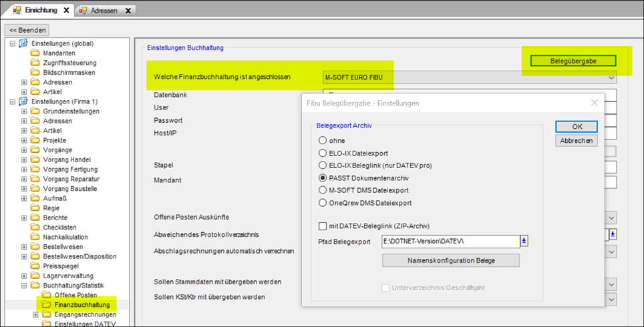Click the browse icon next to Pfad Belegexport
Viewport: 644px width, 327px height.
coord(524,241)
